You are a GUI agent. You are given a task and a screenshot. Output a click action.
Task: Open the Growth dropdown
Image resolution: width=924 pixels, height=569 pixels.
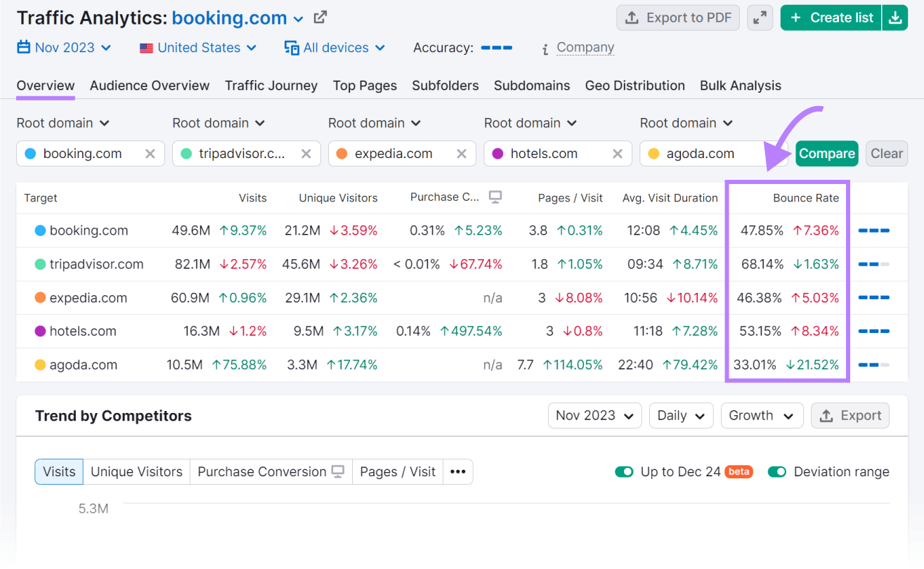[x=762, y=415]
